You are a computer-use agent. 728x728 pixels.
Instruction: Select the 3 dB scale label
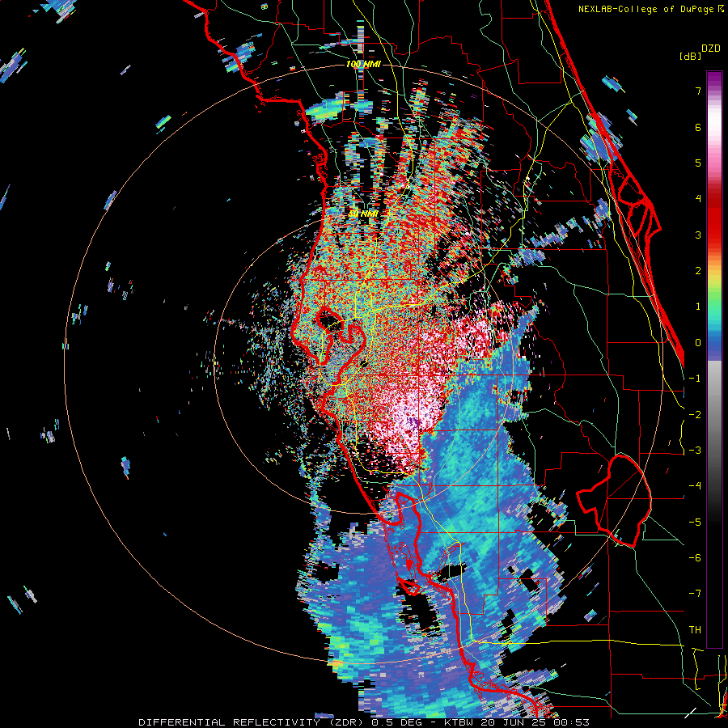[x=698, y=235]
